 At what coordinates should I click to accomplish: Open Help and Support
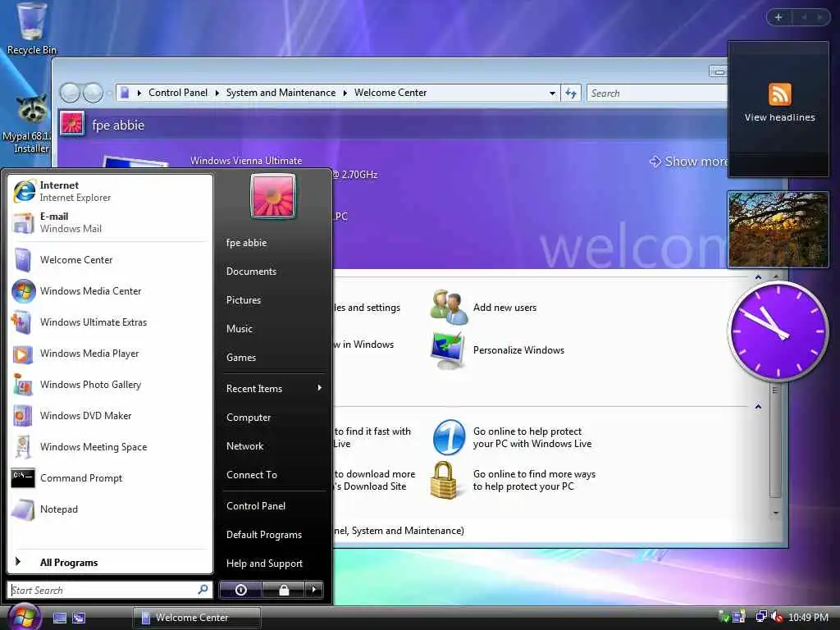coord(274,563)
